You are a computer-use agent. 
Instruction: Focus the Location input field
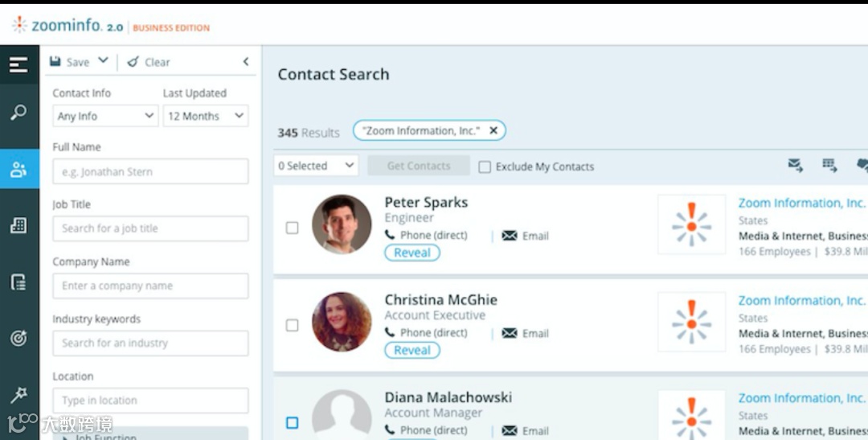[x=150, y=400]
